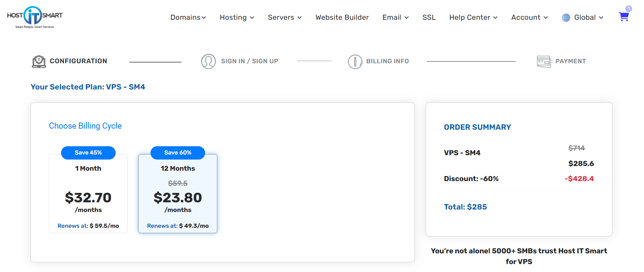Click the struck-through $59.5 price

(178, 183)
